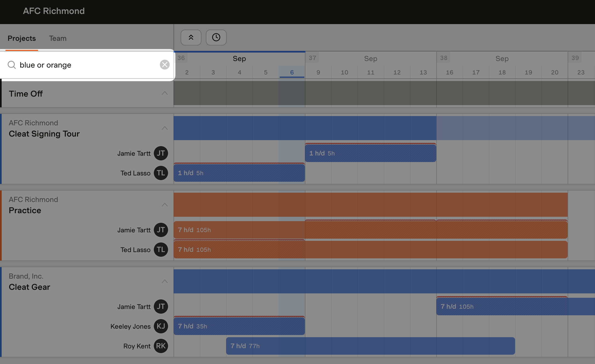Viewport: 595px width, 364px height.
Task: Click Ted Lasso TL avatar under Practice
Action: 161,250
